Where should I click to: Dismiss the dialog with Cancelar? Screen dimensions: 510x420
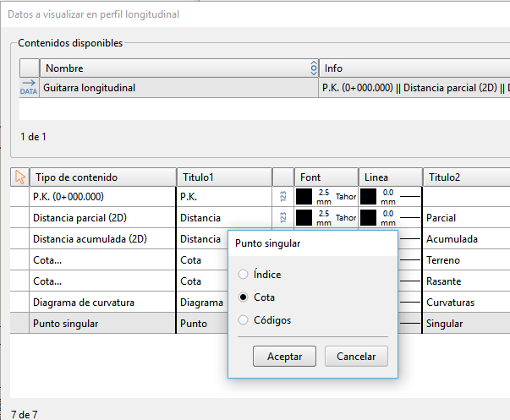point(356,357)
